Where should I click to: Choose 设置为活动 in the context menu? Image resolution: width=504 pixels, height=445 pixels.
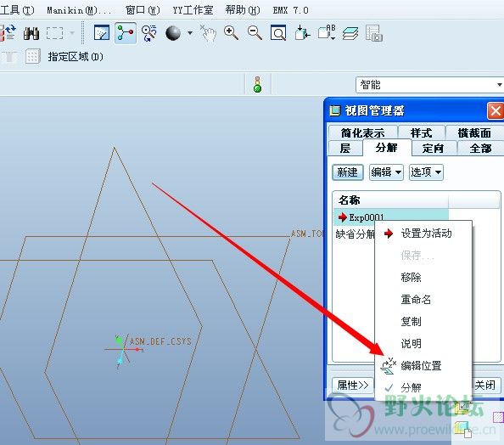(423, 234)
